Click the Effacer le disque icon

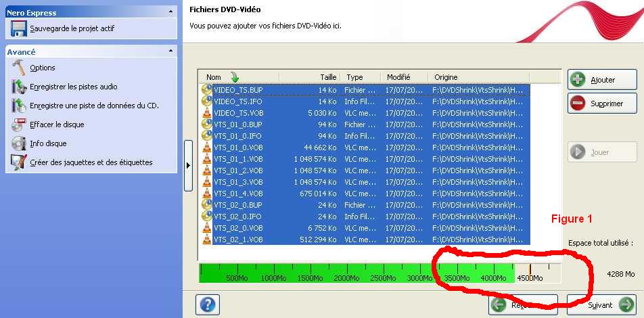[19, 124]
